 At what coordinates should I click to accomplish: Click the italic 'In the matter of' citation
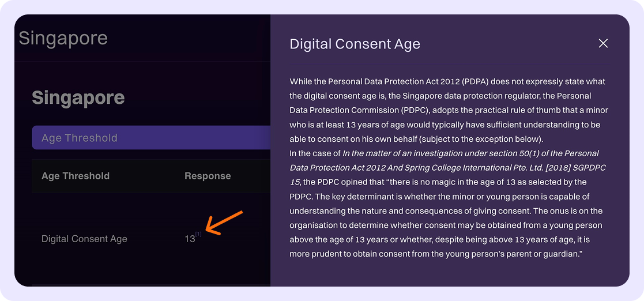click(x=470, y=153)
